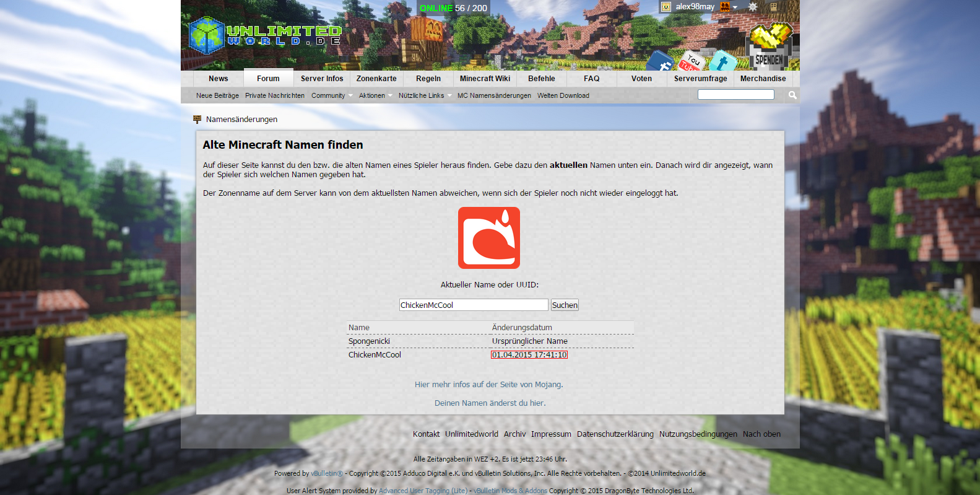Click the magnifier search icon
The image size is (980, 495).
792,95
